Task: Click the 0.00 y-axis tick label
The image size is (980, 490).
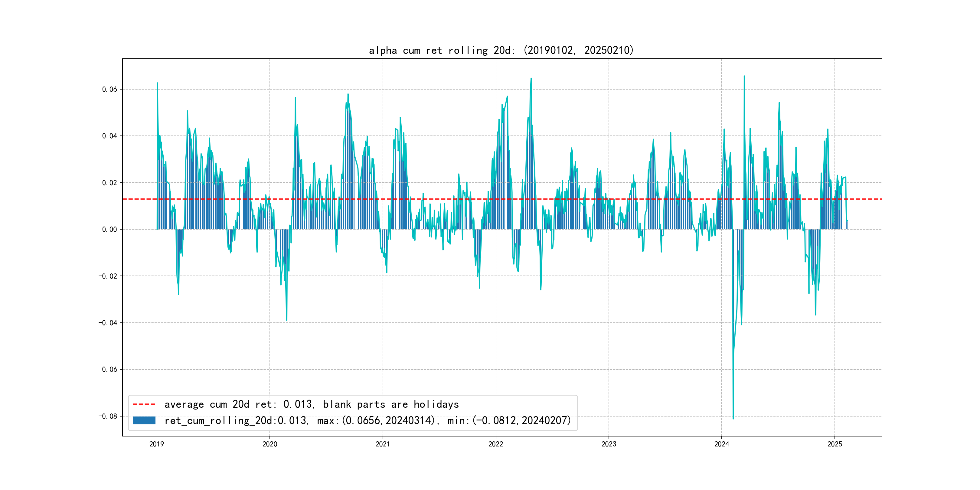Action: click(109, 229)
